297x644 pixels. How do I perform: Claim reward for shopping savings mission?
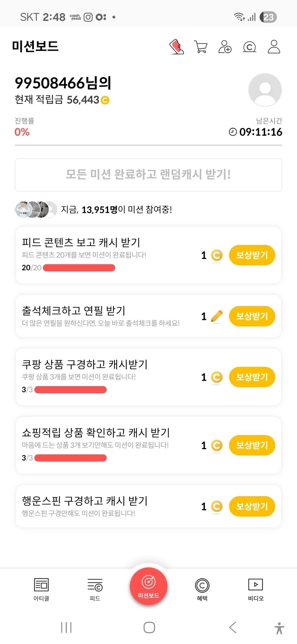coord(252,445)
